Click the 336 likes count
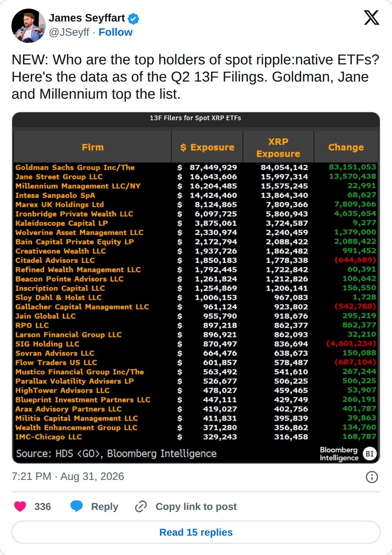This screenshot has width=392, height=555. pos(43,507)
